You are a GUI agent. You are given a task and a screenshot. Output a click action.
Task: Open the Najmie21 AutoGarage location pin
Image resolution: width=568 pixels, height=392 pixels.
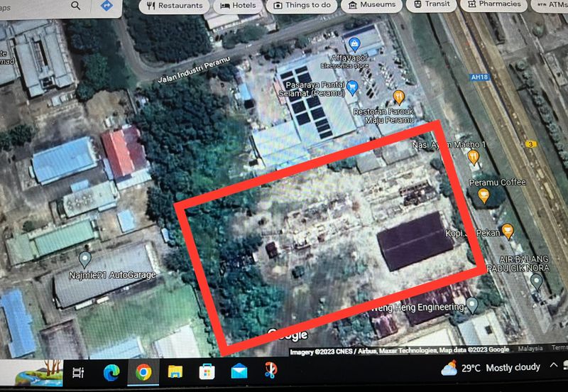(x=84, y=259)
